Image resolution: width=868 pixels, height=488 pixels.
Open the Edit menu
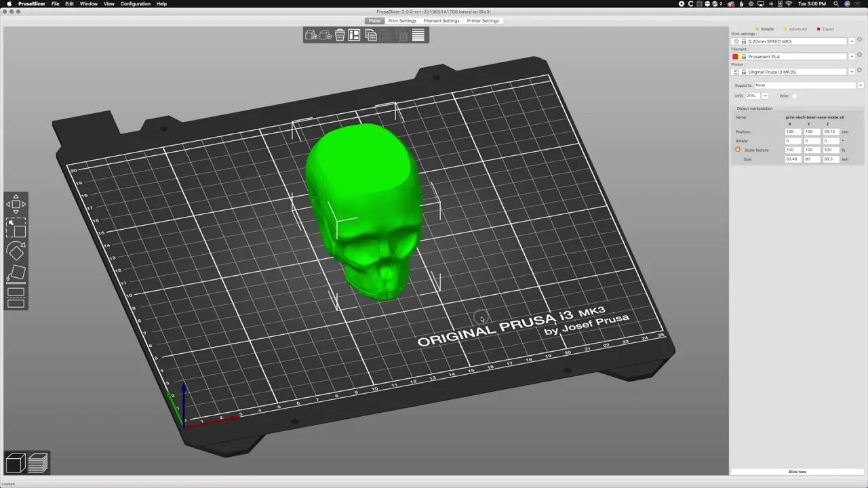[x=69, y=4]
